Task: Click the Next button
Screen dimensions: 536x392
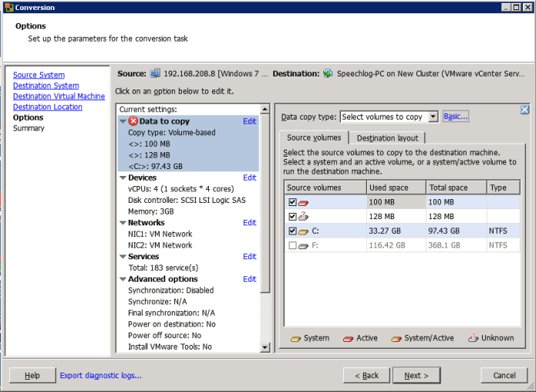Action: (416, 375)
